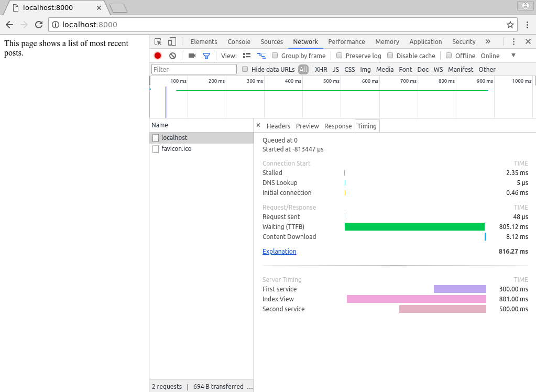536x392 pixels.
Task: Click the Explanation link
Action: (279, 251)
